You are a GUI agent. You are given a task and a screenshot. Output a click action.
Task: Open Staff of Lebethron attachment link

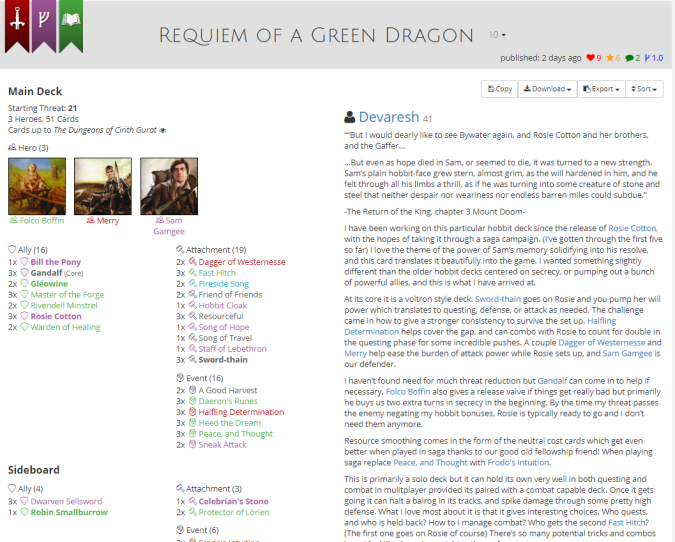[232, 349]
